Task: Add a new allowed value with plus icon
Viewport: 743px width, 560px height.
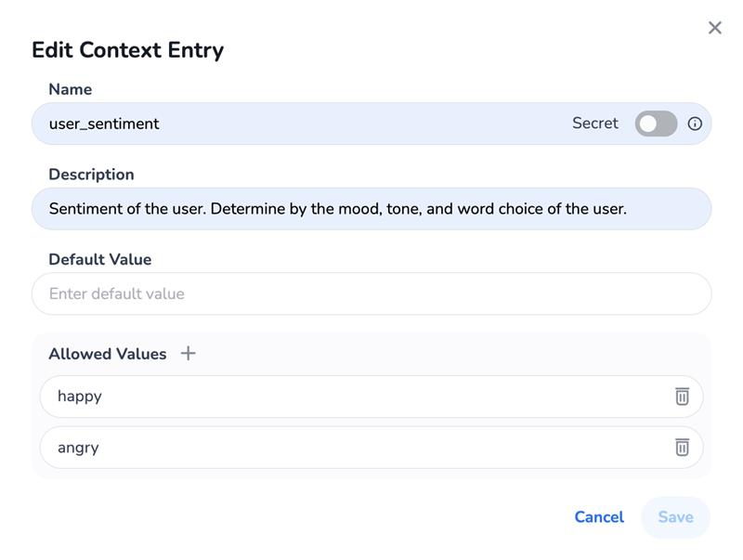Action: point(188,353)
